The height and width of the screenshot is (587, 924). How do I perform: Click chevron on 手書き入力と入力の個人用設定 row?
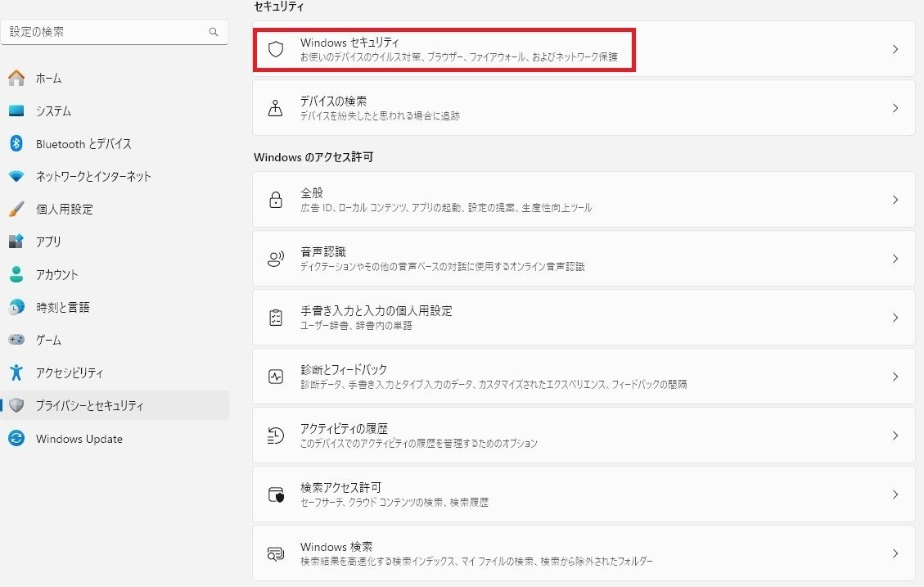pos(895,318)
